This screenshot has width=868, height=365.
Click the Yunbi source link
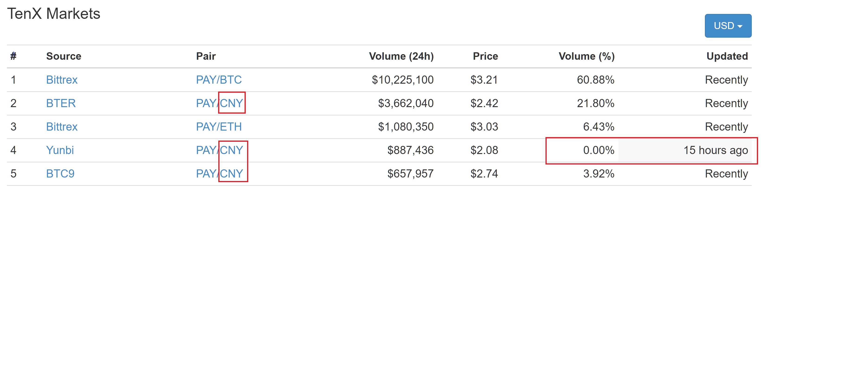60,150
